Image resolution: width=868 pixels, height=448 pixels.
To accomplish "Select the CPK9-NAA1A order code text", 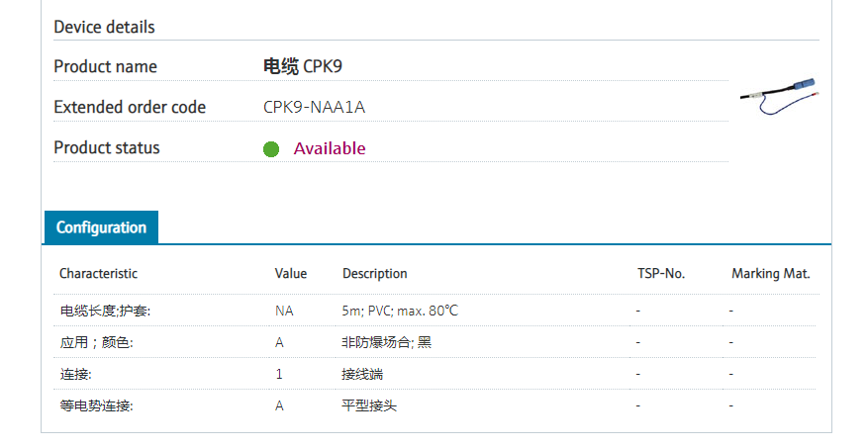I will coord(314,107).
